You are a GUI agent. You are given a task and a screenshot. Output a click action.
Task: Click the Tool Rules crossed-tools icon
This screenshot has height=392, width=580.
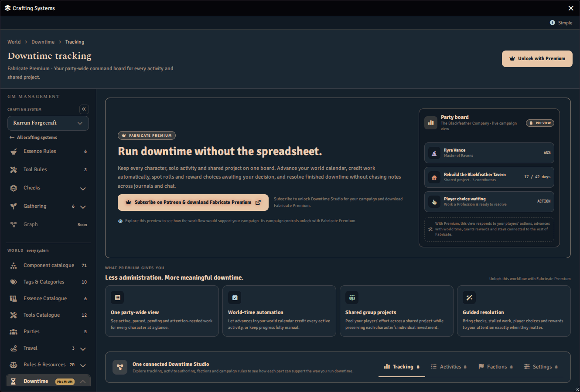click(x=14, y=170)
